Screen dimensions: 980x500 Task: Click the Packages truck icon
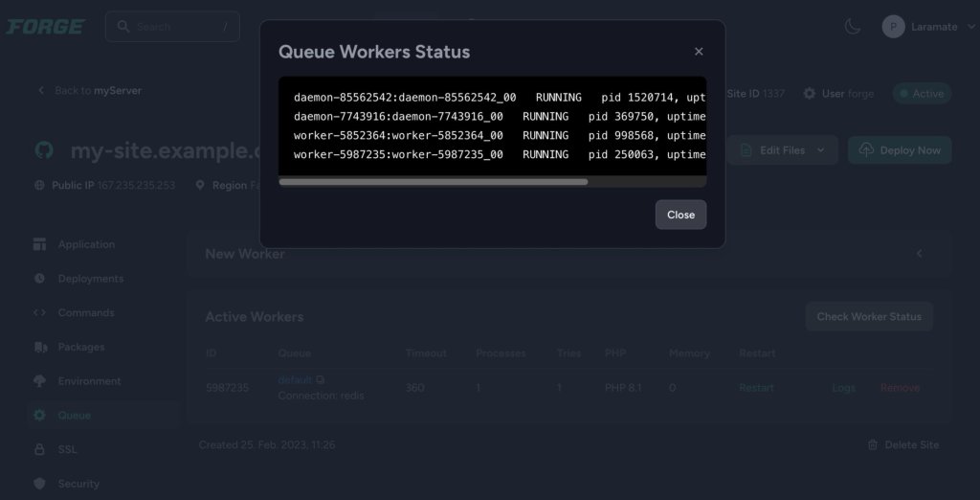point(39,347)
